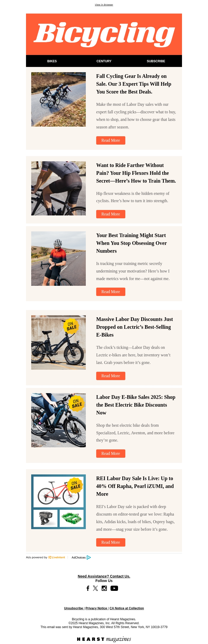Open the X social icon

pos(95,588)
